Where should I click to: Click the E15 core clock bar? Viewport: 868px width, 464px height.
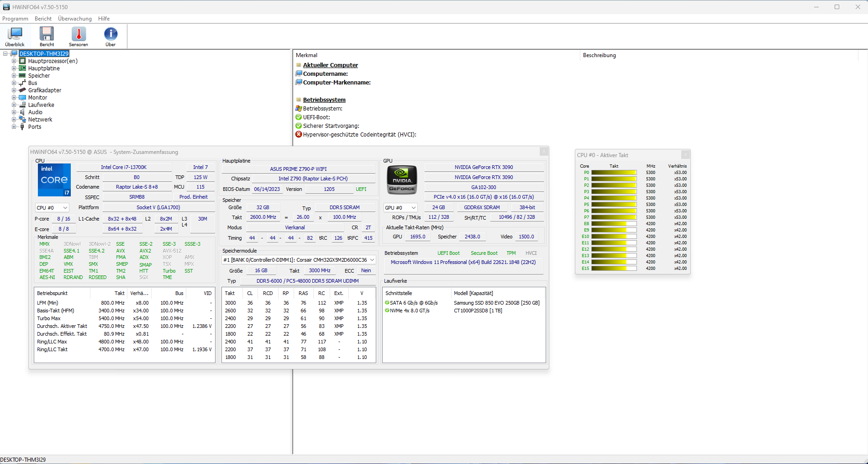[x=614, y=269]
